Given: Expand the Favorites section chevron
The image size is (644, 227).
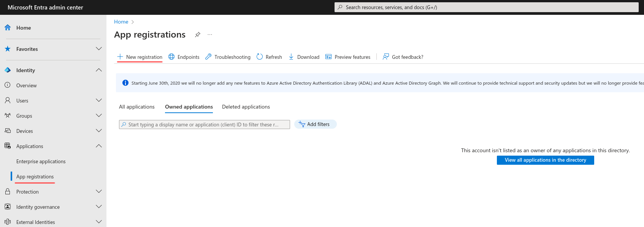Looking at the screenshot, I should [99, 49].
